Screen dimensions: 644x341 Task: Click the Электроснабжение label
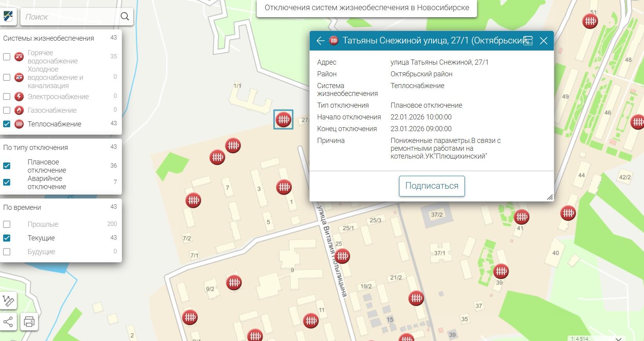58,96
